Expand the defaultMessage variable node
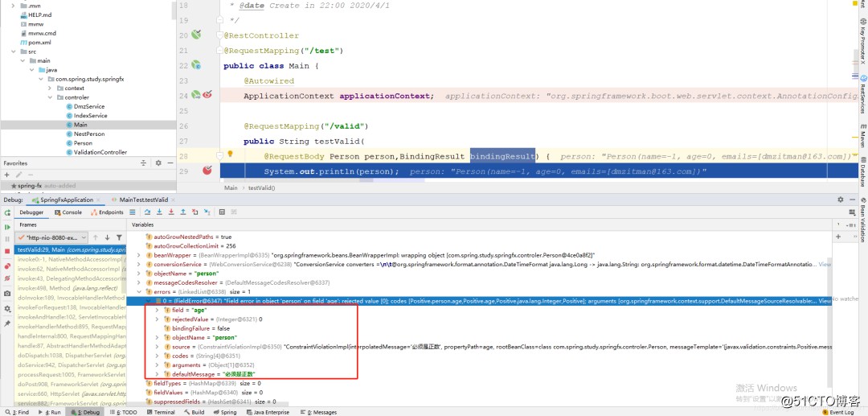 (158, 374)
